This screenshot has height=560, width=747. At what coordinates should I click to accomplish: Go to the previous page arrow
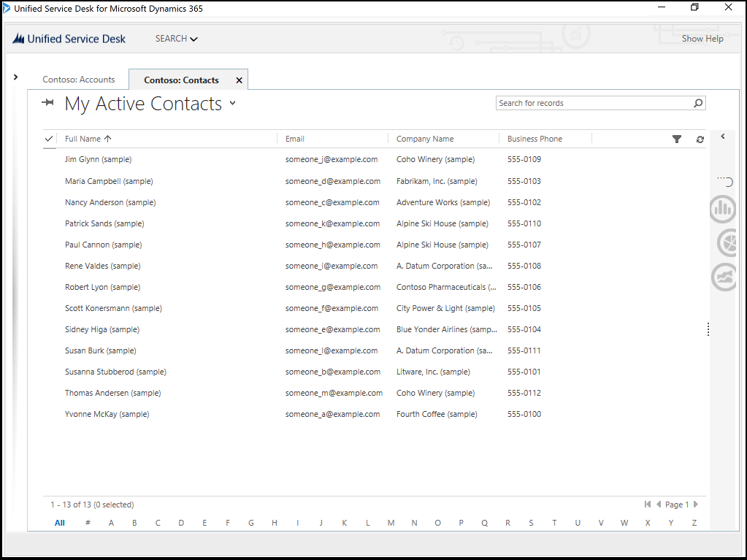(659, 505)
